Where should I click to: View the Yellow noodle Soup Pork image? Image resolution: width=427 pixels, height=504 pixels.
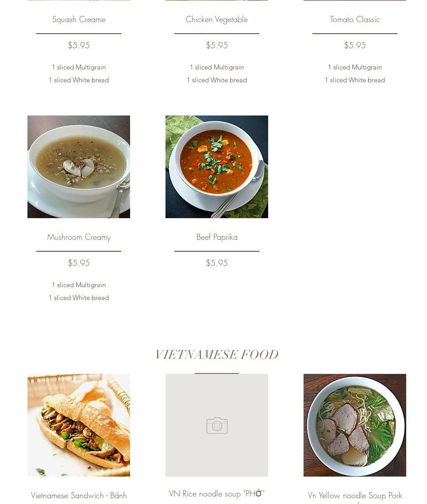[355, 425]
